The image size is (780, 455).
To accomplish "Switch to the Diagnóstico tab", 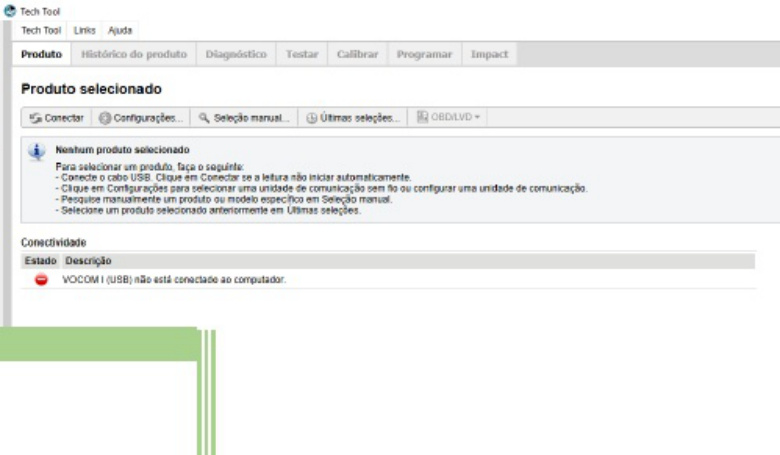I will (236, 54).
